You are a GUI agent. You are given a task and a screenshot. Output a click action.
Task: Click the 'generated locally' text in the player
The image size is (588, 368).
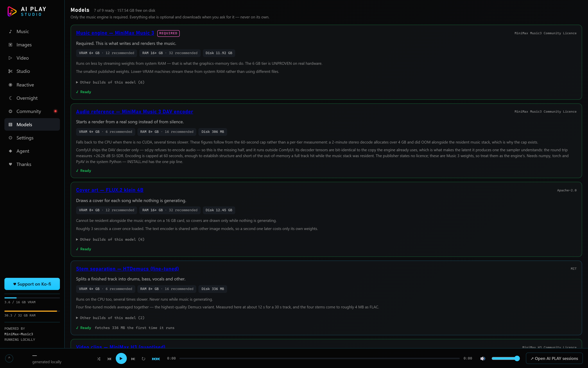pyautogui.click(x=47, y=362)
